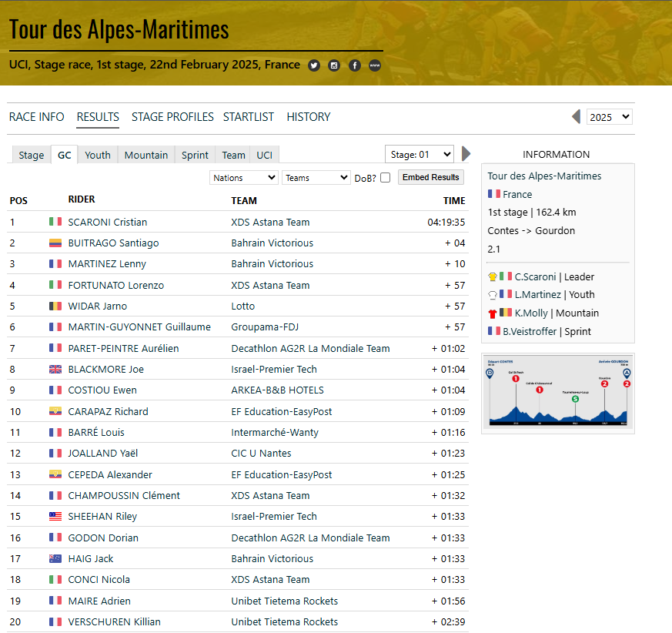Click the 'Contes -> Gourdon' route text
The image size is (672, 633).
pyautogui.click(x=531, y=231)
